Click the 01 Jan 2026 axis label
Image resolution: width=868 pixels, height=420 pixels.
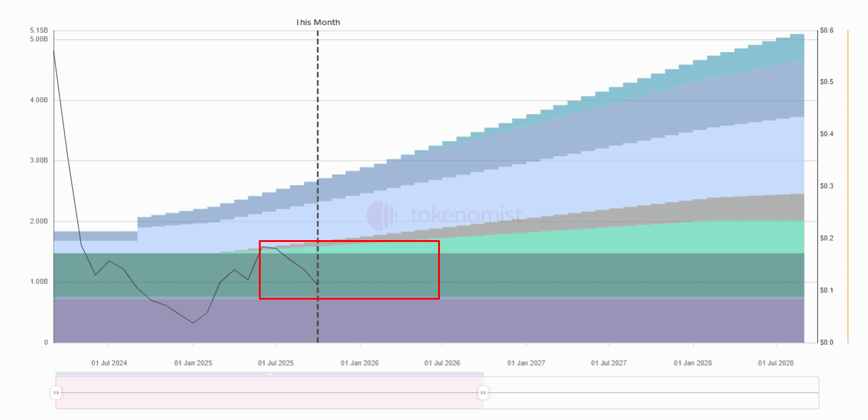360,363
